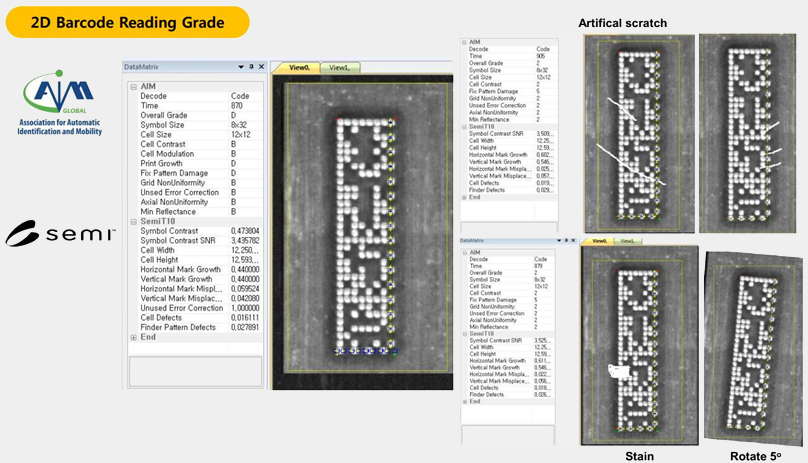
Task: Click the white stain on the barcode
Action: [x=619, y=371]
